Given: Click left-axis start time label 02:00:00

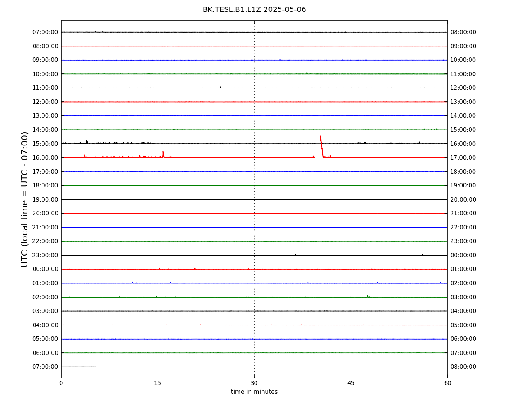Looking at the screenshot, I should click(x=46, y=297).
